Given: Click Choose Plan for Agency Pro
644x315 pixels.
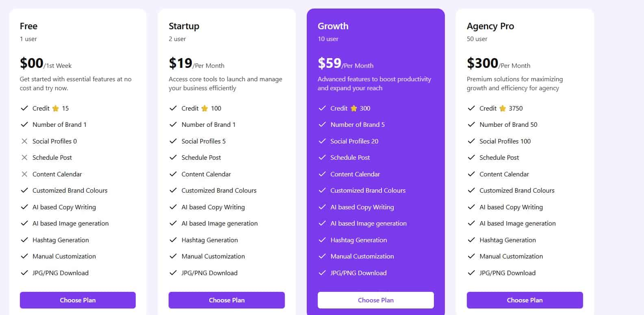Looking at the screenshot, I should tap(525, 300).
